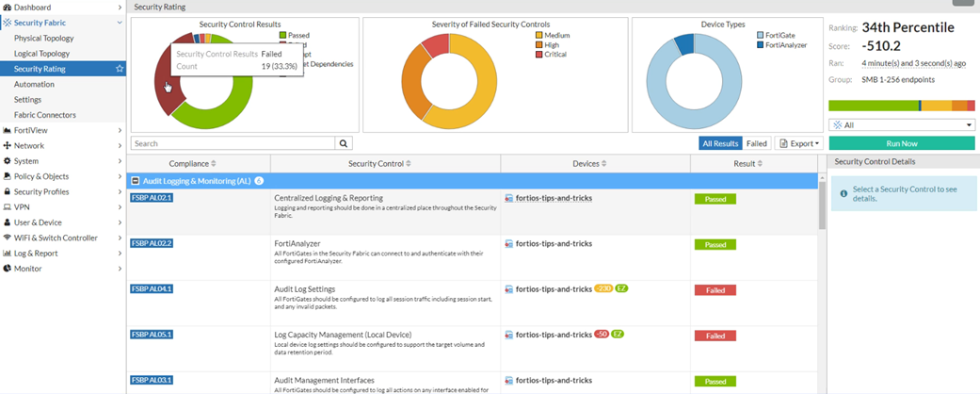
Task: Click the Policy & Objects icon
Action: click(8, 176)
